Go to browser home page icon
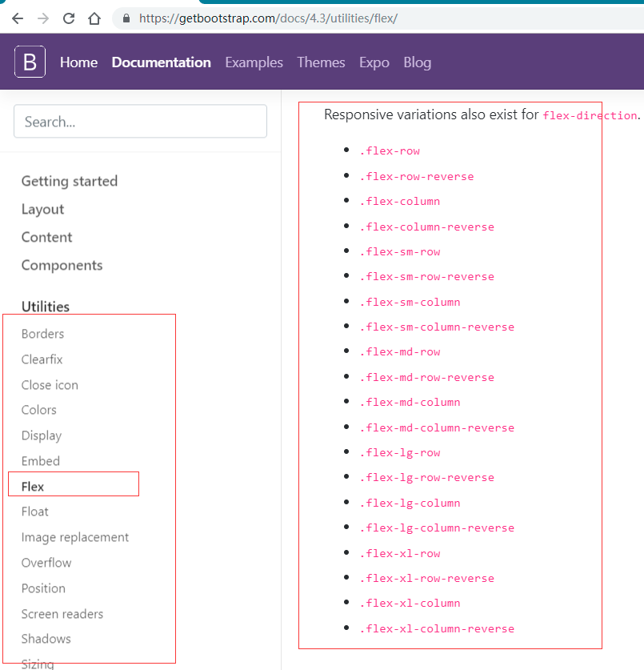644x670 pixels. (x=94, y=18)
